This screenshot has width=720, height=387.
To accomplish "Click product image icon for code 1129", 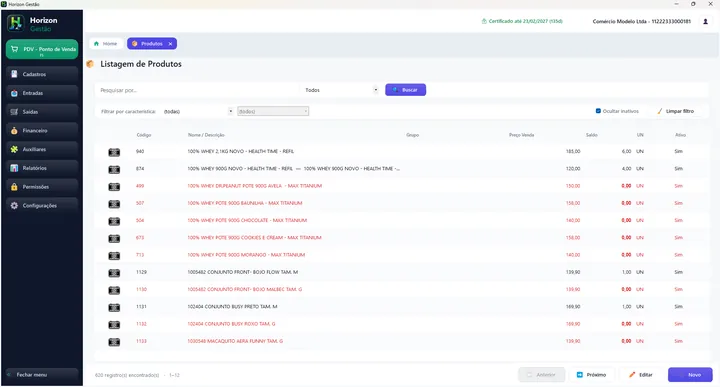I will pos(114,273).
